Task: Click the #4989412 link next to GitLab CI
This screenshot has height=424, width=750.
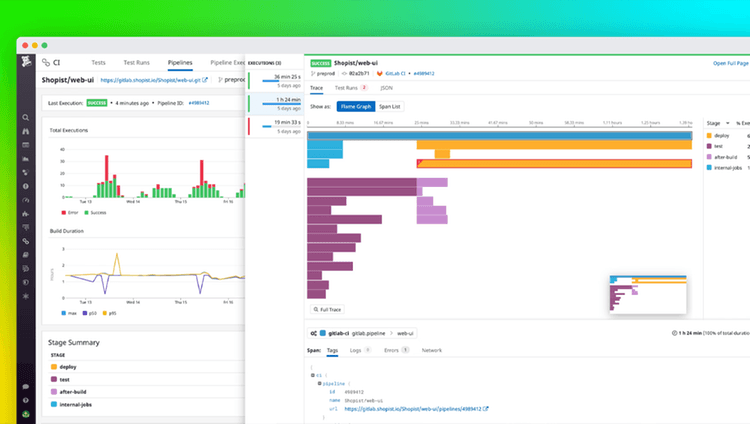Action: [x=424, y=73]
